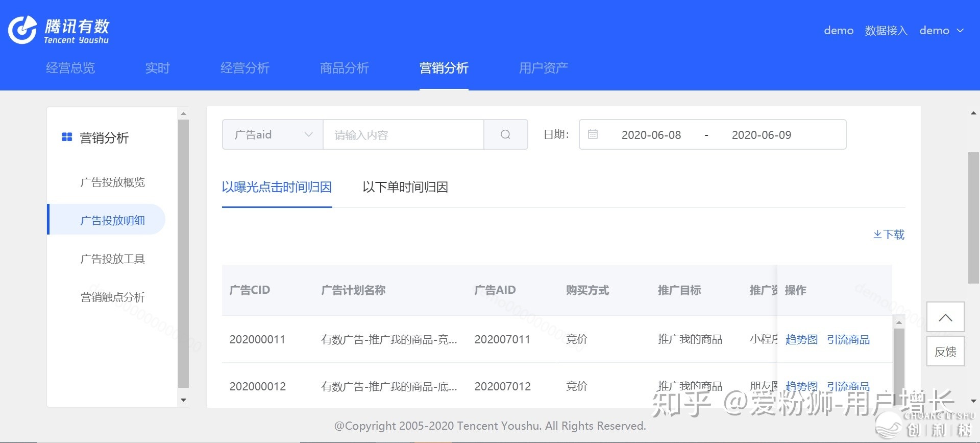Image resolution: width=980 pixels, height=443 pixels.
Task: Click the search magnifier icon button
Action: pos(505,134)
